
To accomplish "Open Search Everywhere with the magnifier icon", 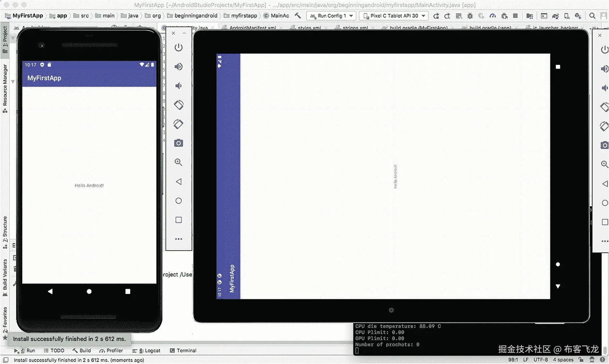I will coord(593,16).
